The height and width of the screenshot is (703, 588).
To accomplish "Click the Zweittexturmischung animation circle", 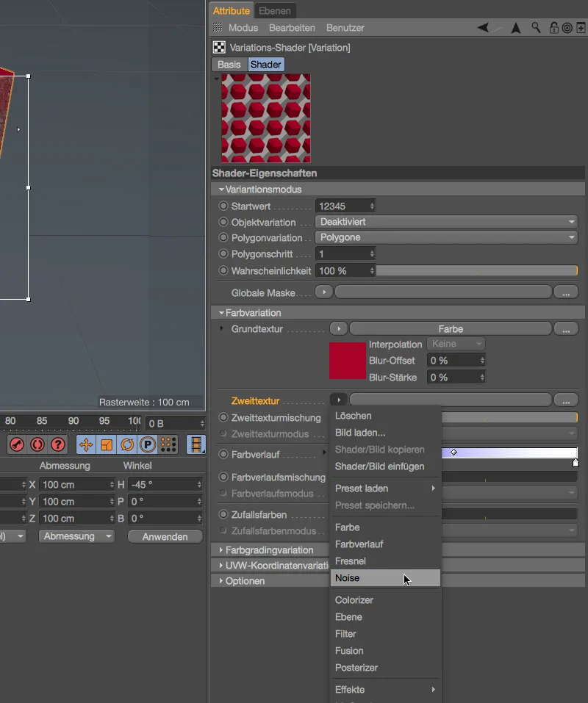I will point(223,417).
